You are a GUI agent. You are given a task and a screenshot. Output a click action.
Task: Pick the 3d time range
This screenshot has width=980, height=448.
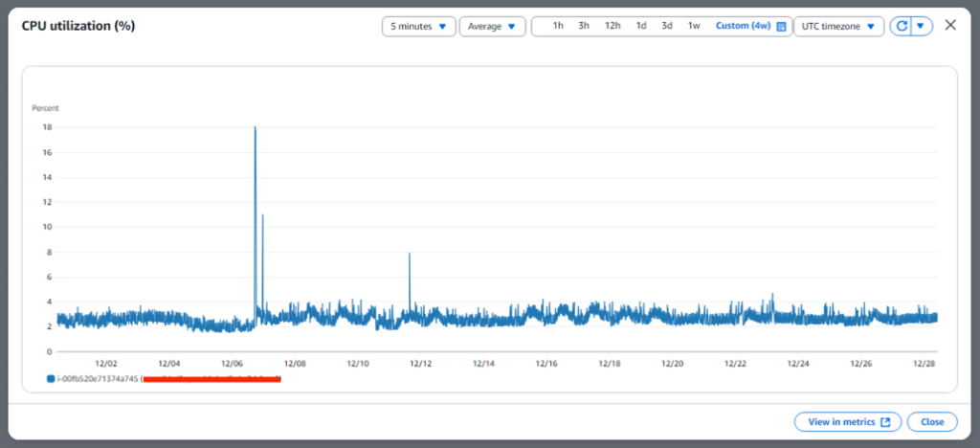point(667,26)
